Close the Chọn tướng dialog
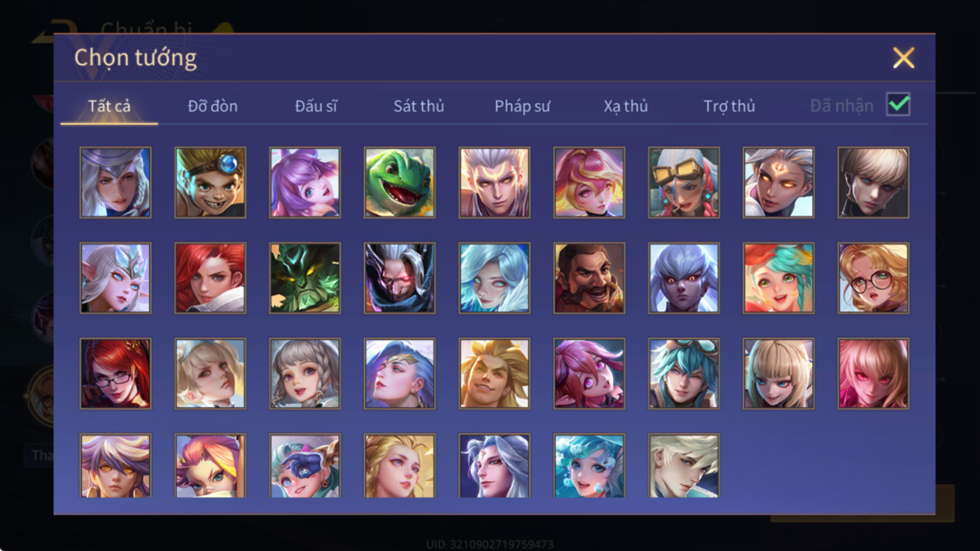The image size is (980, 551). tap(903, 58)
